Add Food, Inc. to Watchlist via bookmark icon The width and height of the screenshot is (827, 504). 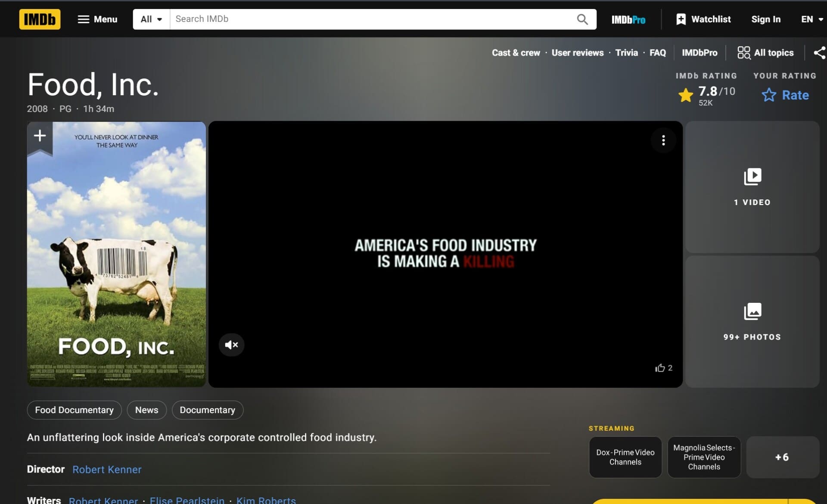(x=681, y=19)
